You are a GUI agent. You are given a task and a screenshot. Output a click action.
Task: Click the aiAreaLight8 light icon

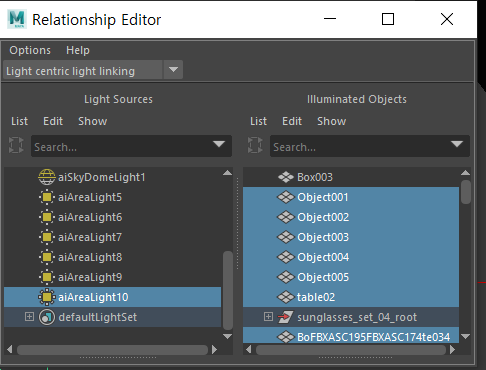pos(47,257)
